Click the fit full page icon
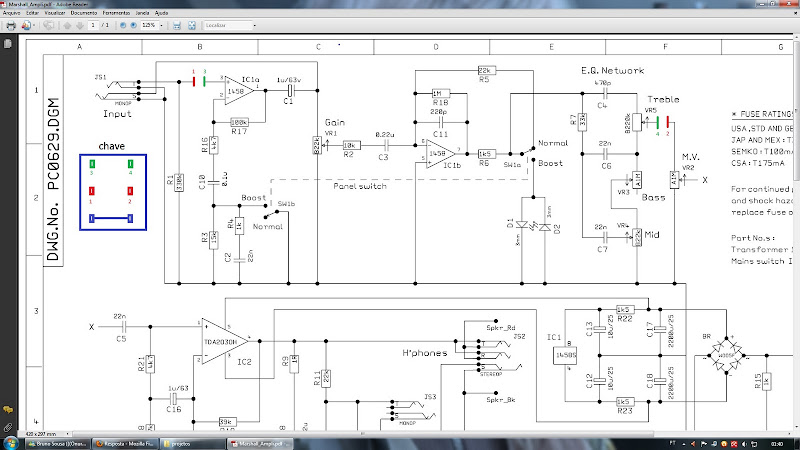 point(190,24)
